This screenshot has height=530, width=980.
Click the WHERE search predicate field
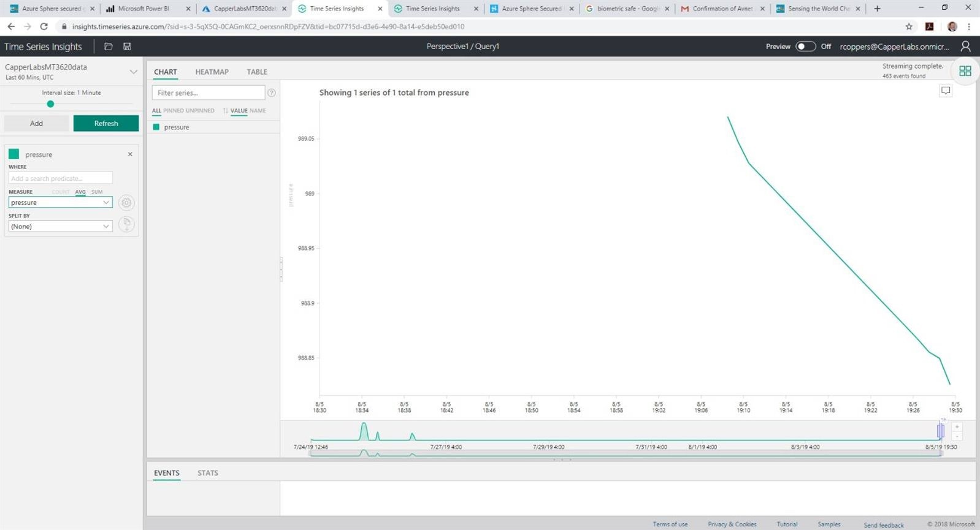tap(61, 178)
